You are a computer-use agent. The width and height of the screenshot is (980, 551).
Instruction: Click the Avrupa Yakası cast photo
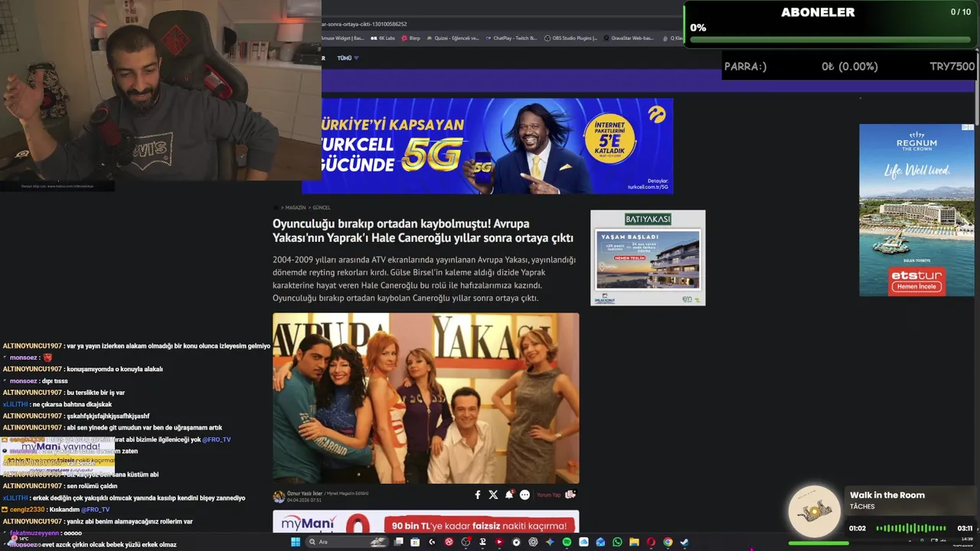[x=426, y=398]
